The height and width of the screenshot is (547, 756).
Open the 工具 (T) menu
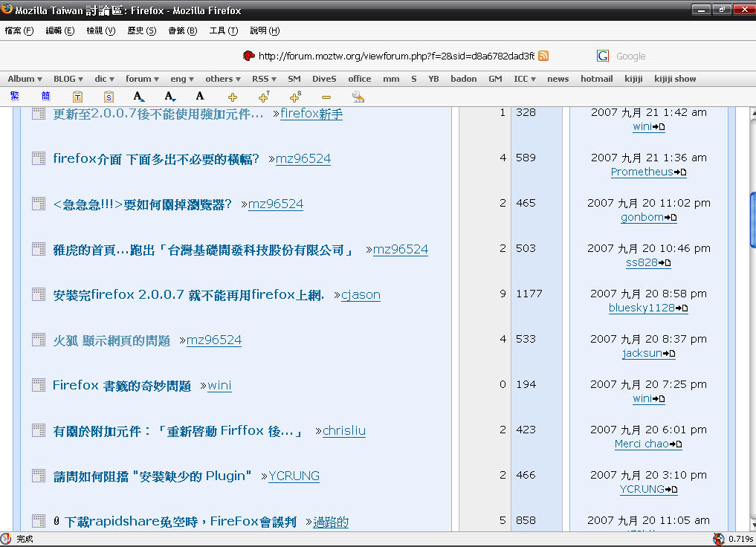pyautogui.click(x=223, y=30)
